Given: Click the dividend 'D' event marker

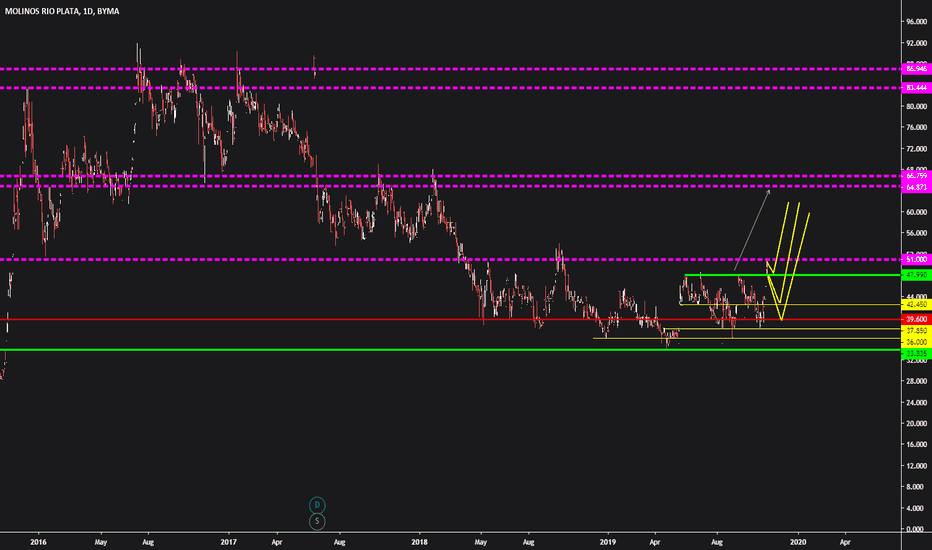Looking at the screenshot, I should pos(317,505).
